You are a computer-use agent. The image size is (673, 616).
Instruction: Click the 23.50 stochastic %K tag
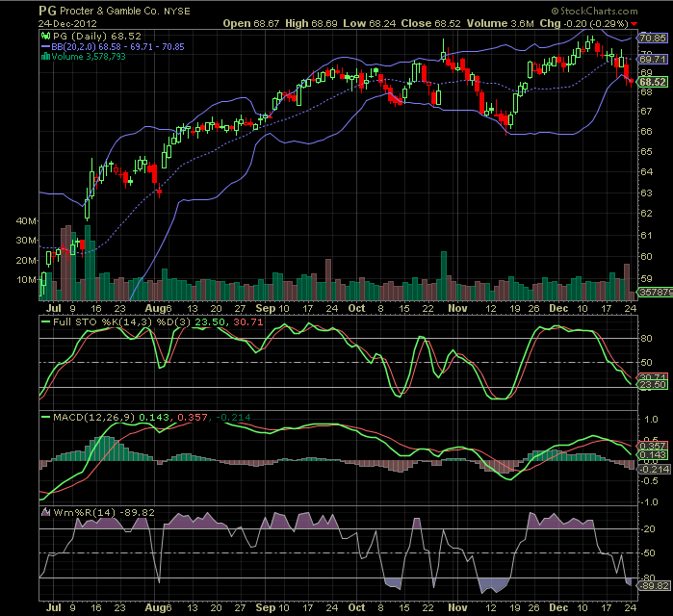pyautogui.click(x=653, y=385)
